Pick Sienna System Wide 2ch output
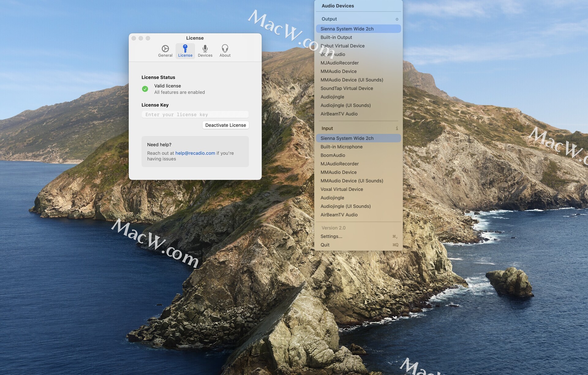This screenshot has width=588, height=375. pos(347,29)
